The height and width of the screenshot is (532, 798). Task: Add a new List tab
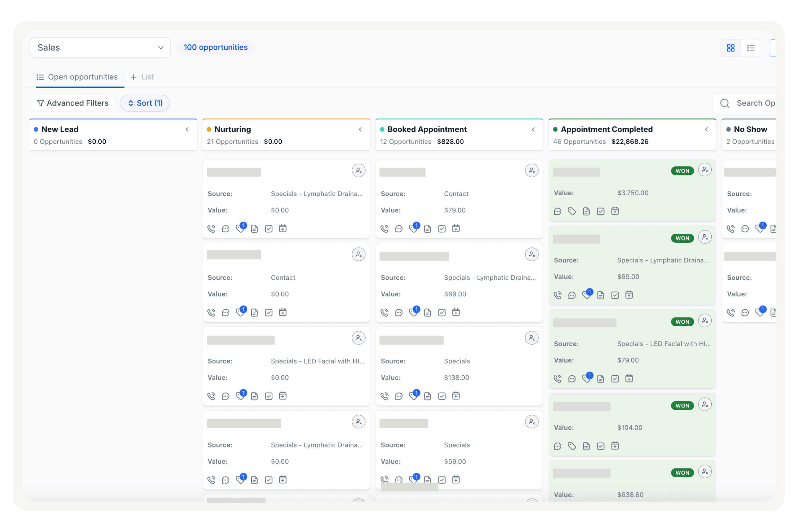point(142,77)
